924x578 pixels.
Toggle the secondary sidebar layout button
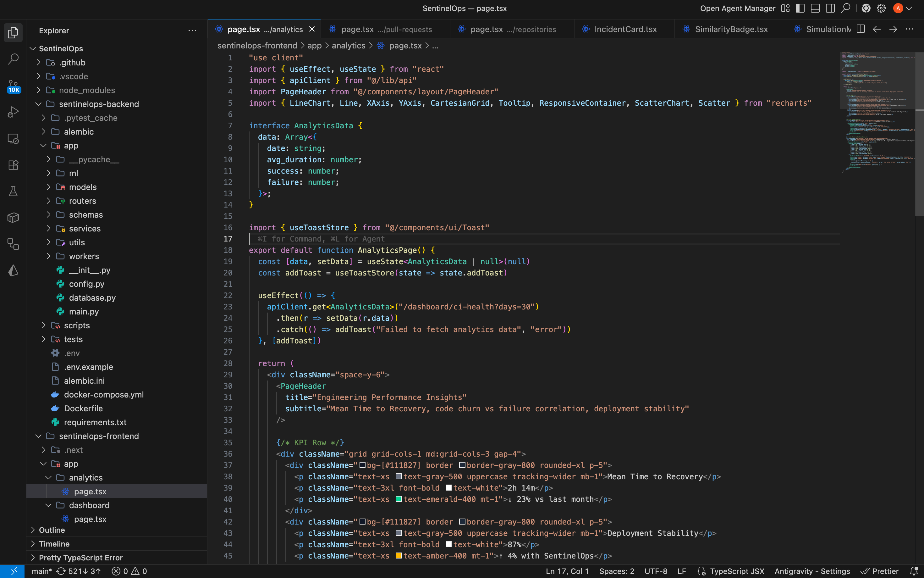[830, 8]
